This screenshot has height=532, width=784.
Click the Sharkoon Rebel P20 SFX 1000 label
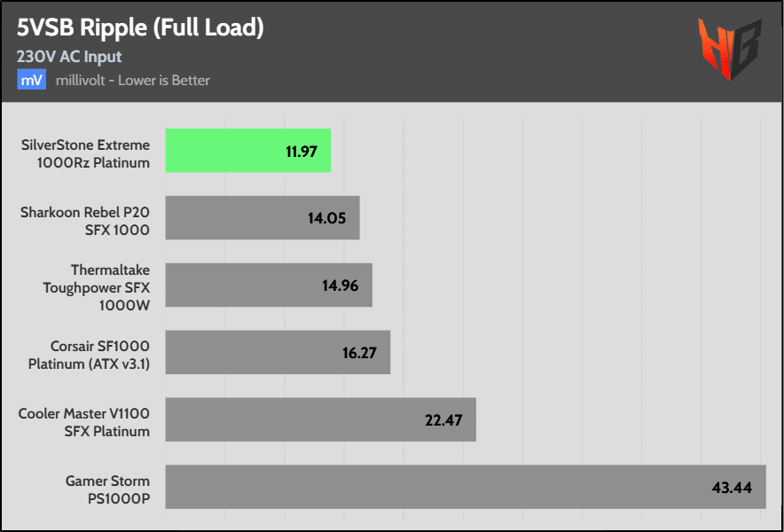(x=85, y=221)
